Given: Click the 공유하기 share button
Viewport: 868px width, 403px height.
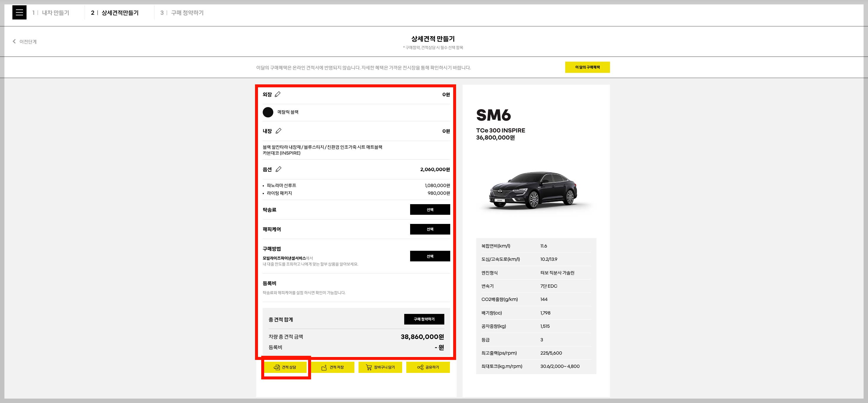Looking at the screenshot, I should [x=428, y=367].
